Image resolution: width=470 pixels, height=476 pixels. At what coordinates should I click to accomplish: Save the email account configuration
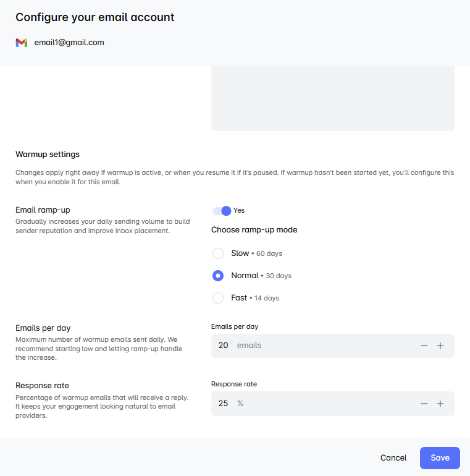click(440, 458)
